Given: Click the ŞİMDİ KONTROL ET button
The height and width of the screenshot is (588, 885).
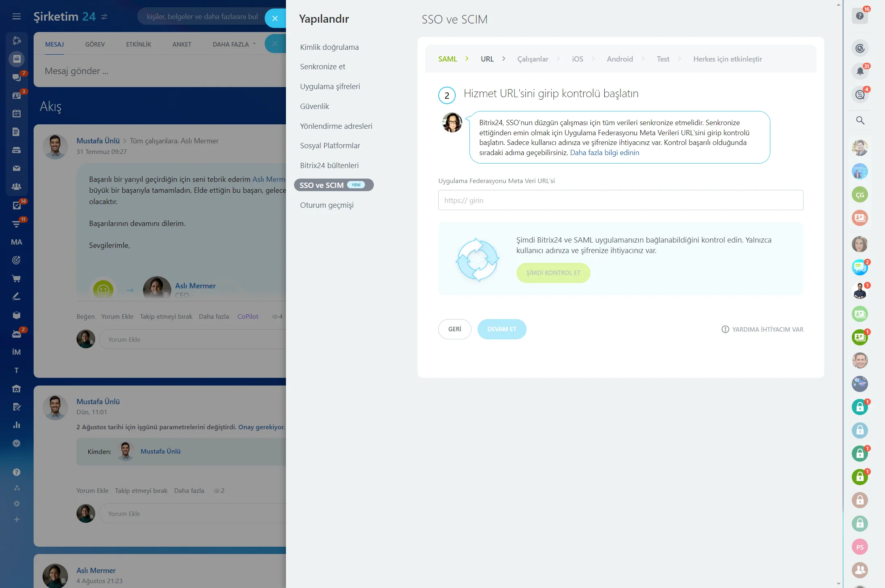Looking at the screenshot, I should tap(553, 273).
